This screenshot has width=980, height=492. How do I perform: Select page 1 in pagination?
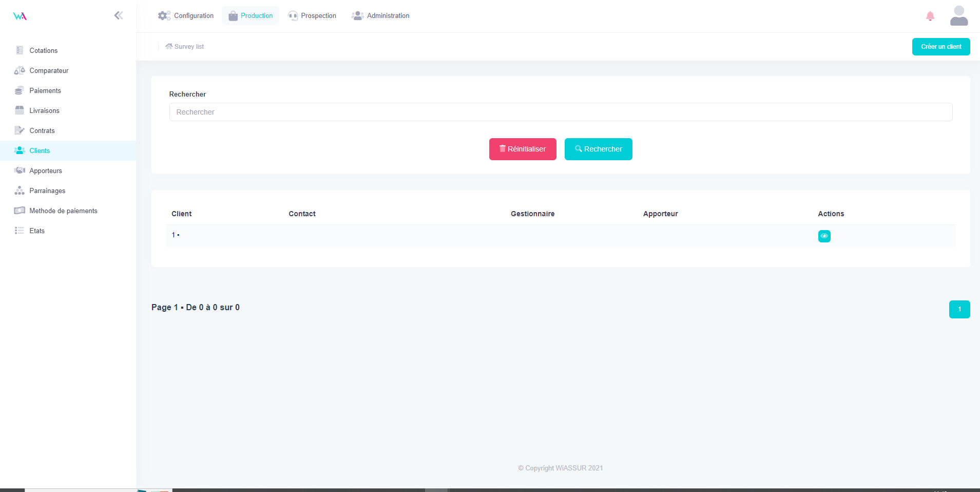[x=959, y=309]
